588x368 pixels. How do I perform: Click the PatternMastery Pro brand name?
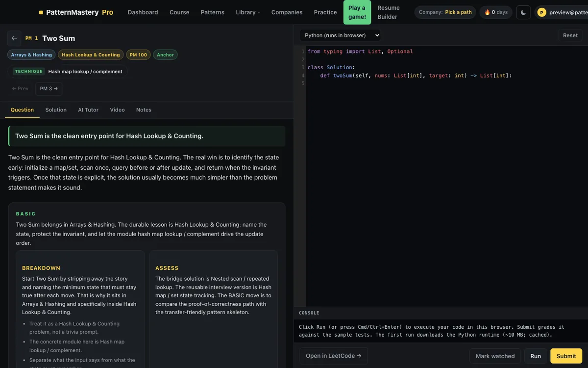(x=80, y=12)
